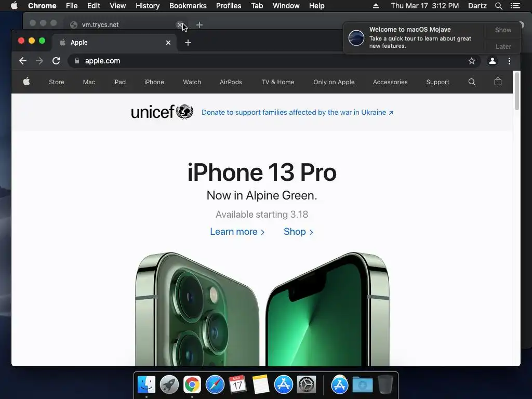Open the Chrome profile avatar icon

pyautogui.click(x=493, y=61)
